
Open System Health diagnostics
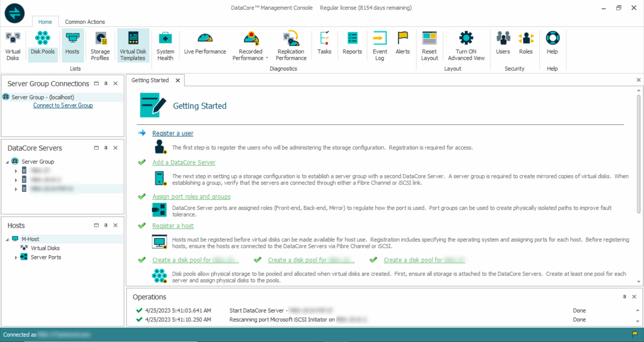pyautogui.click(x=165, y=46)
